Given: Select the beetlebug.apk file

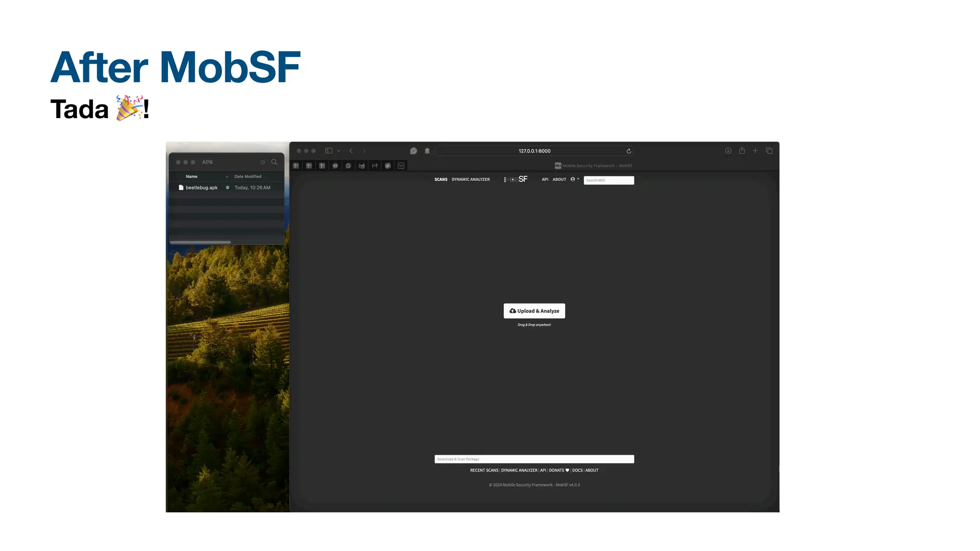Looking at the screenshot, I should (201, 187).
